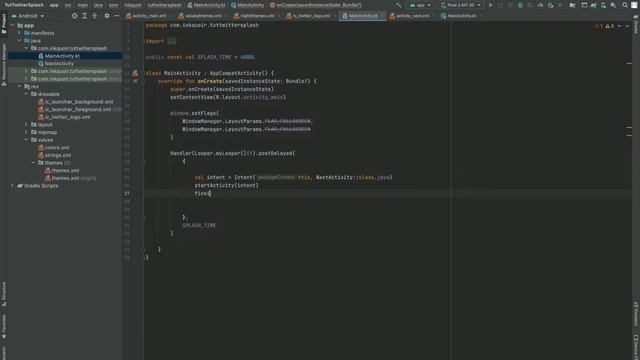Click yellow warning marker on editor scrollbar

629,63
